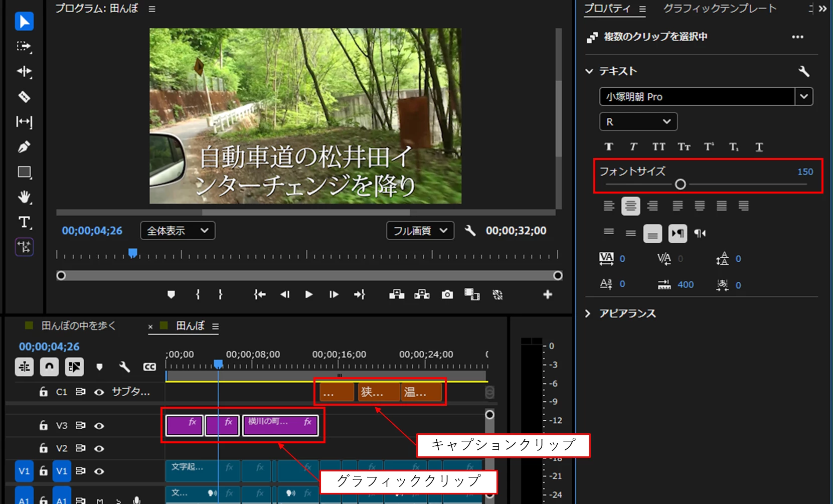Step back one frame
This screenshot has width=833, height=504.
click(x=285, y=294)
